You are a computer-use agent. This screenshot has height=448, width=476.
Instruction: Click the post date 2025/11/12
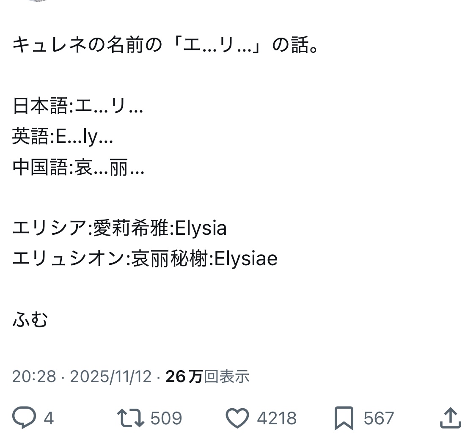[x=110, y=376]
